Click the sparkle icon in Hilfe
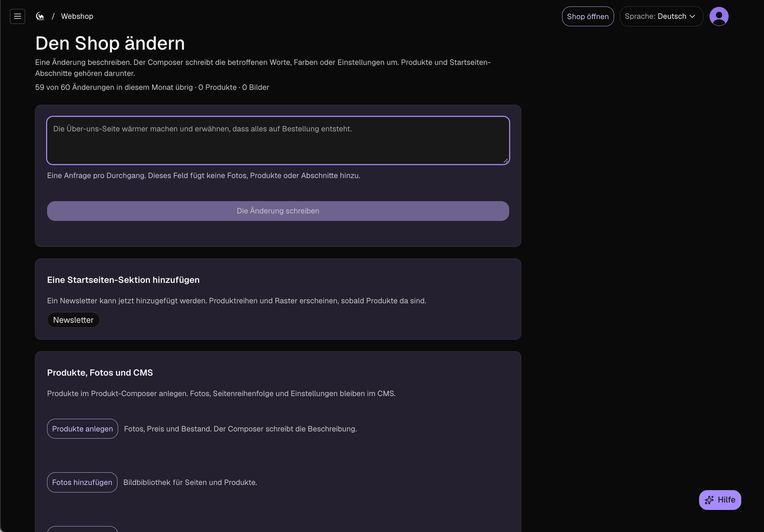 709,500
